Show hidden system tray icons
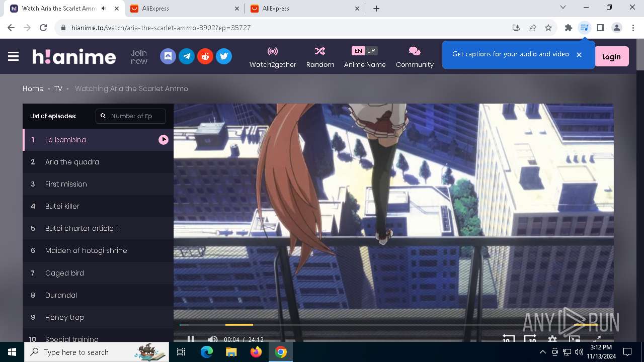Screen dimensions: 644x362 (x=542, y=352)
